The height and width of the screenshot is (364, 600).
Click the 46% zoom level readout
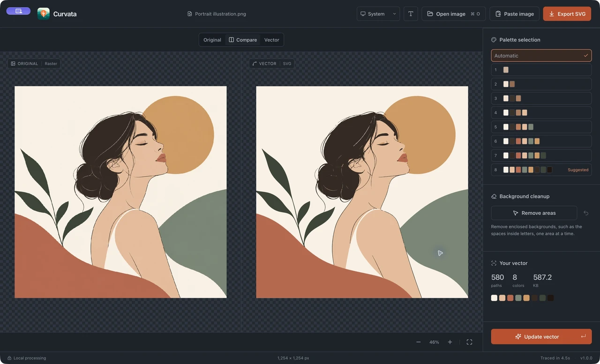coord(434,342)
